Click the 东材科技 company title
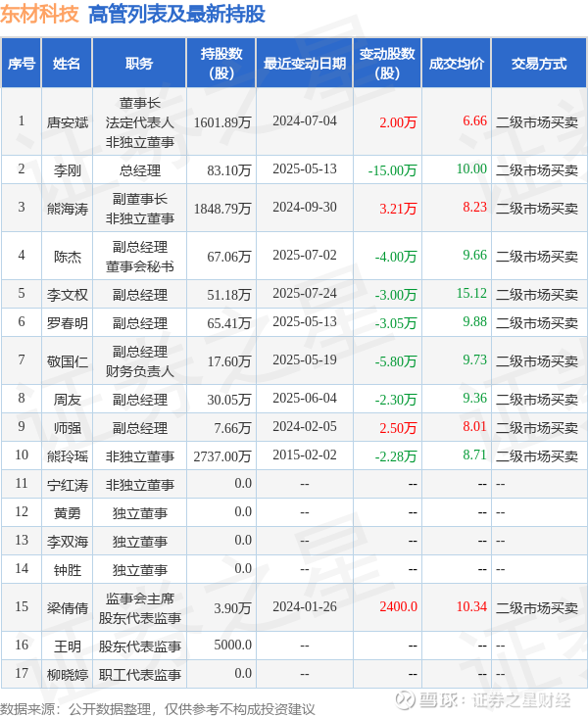The height and width of the screenshot is (718, 588). click(39, 14)
